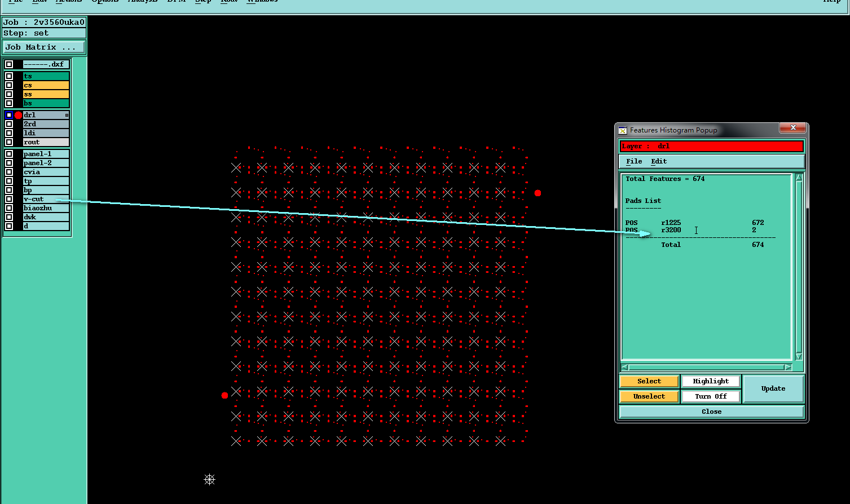Select the rout layer name
The height and width of the screenshot is (504, 850).
pos(46,142)
